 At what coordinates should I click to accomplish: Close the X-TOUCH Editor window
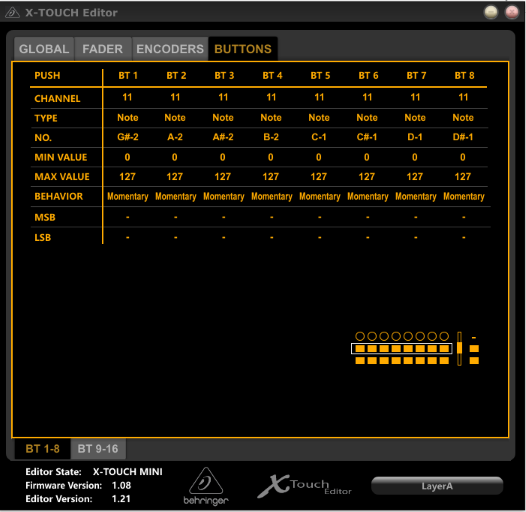(512, 12)
